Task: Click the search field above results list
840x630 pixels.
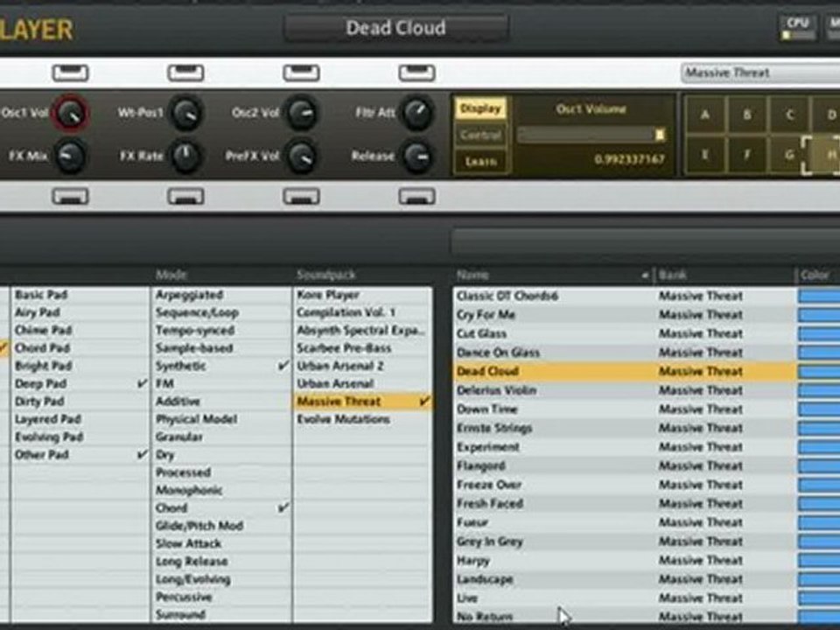Action: (x=646, y=241)
